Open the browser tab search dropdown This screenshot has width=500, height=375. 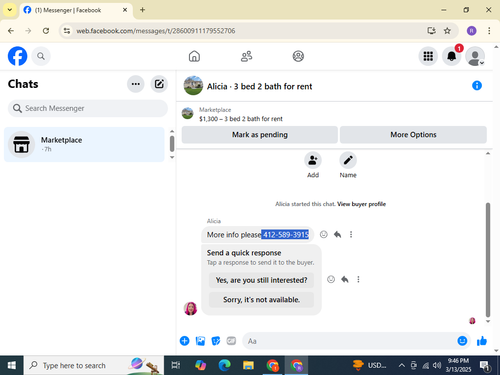click(x=10, y=10)
